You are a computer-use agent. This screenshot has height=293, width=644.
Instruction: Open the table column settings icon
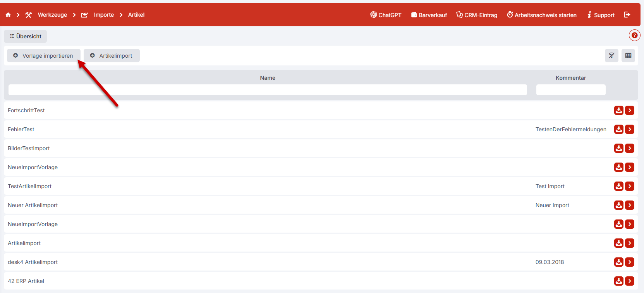point(628,56)
